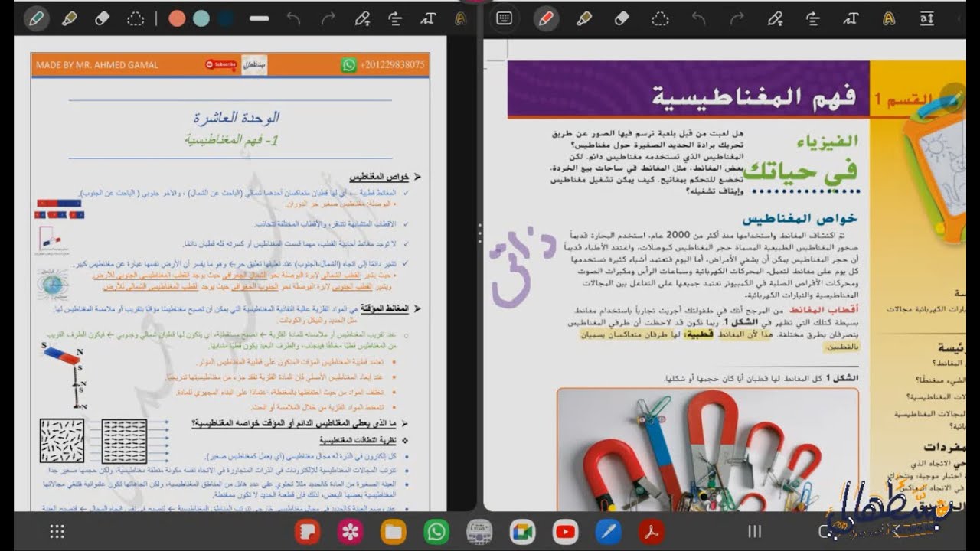Open pen-to-text tool in left window
This screenshot has height=551, width=980.
362,18
